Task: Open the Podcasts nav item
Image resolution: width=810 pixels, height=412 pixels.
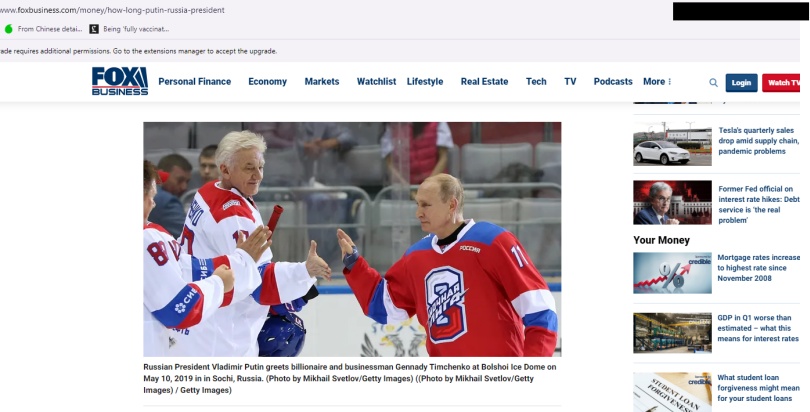Action: point(613,82)
